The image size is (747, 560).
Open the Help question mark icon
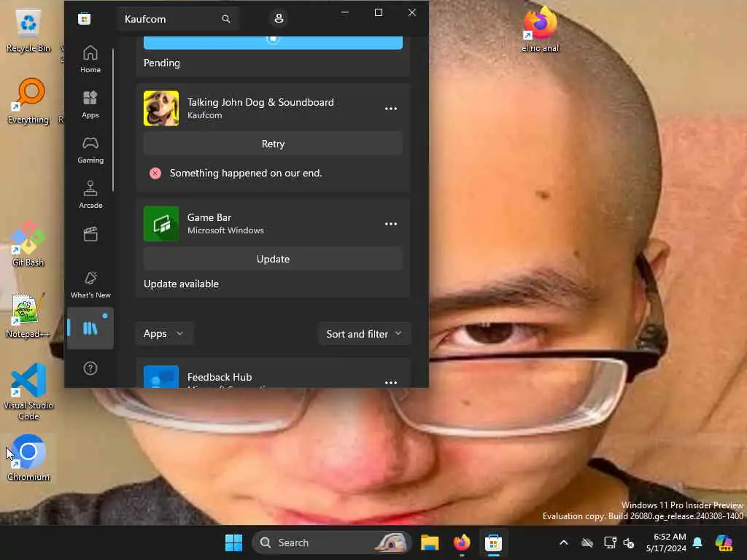(90, 368)
